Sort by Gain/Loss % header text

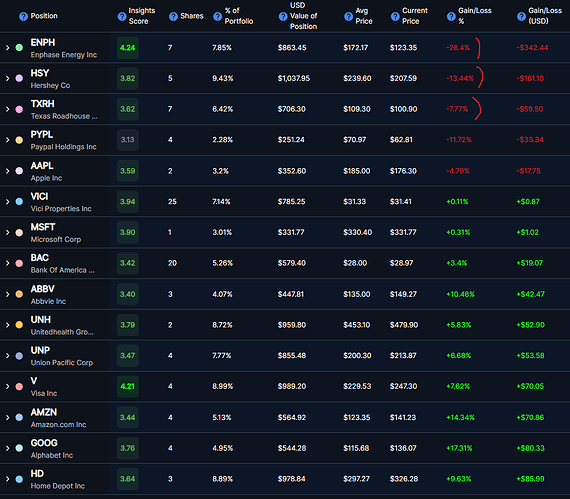pos(474,16)
